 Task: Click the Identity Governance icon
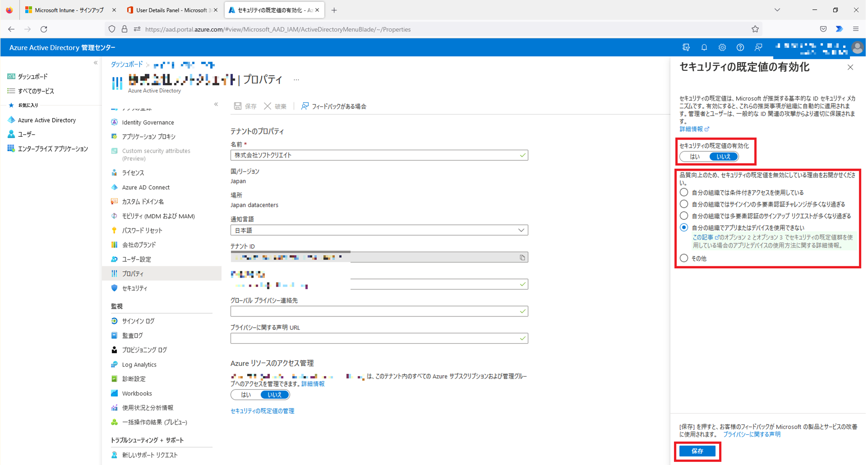coord(114,122)
